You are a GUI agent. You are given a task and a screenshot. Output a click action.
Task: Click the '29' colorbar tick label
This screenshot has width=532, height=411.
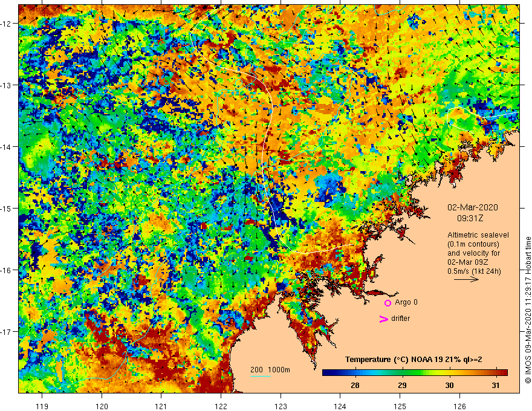402,386
